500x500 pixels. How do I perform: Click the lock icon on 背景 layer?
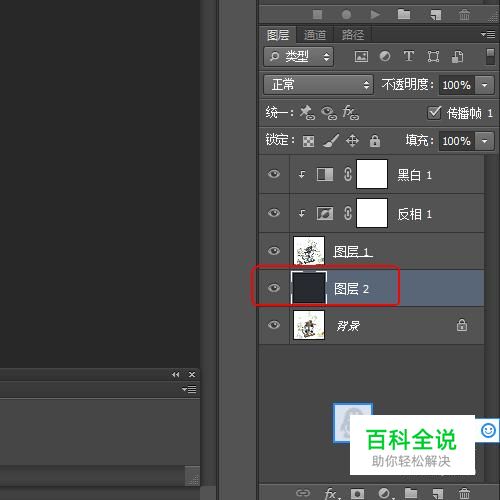point(462,325)
